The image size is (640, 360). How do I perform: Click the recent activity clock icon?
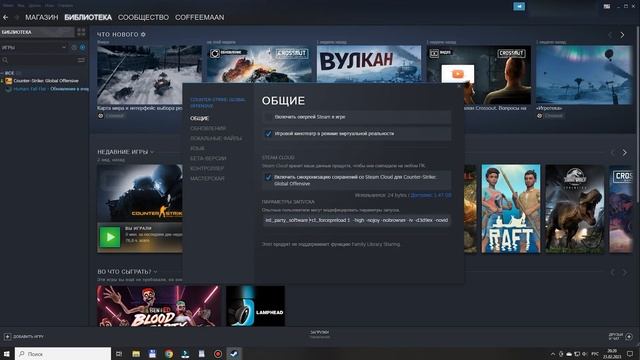click(74, 48)
